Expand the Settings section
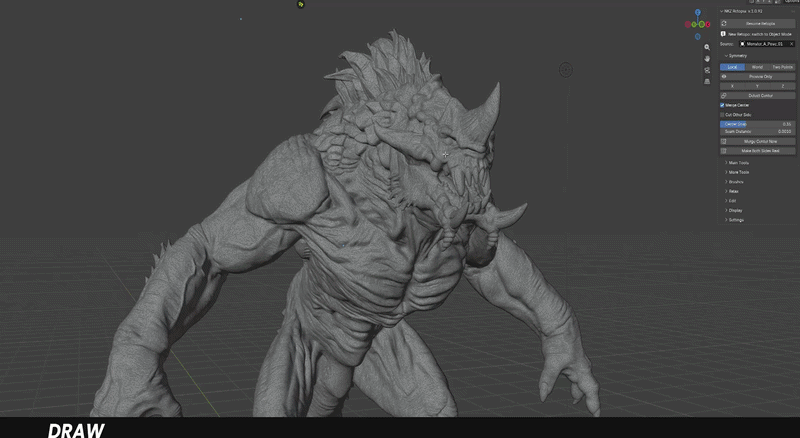Viewport: 800px width, 438px height. pyautogui.click(x=735, y=220)
